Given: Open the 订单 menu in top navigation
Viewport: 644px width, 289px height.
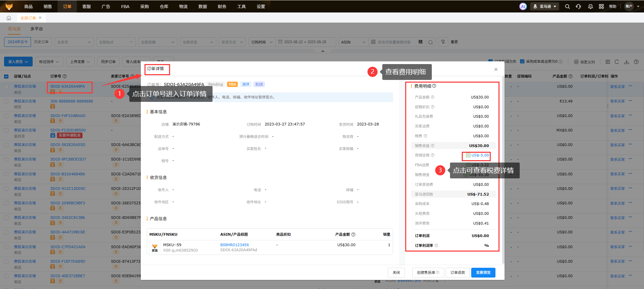Looking at the screenshot, I should tap(67, 6).
